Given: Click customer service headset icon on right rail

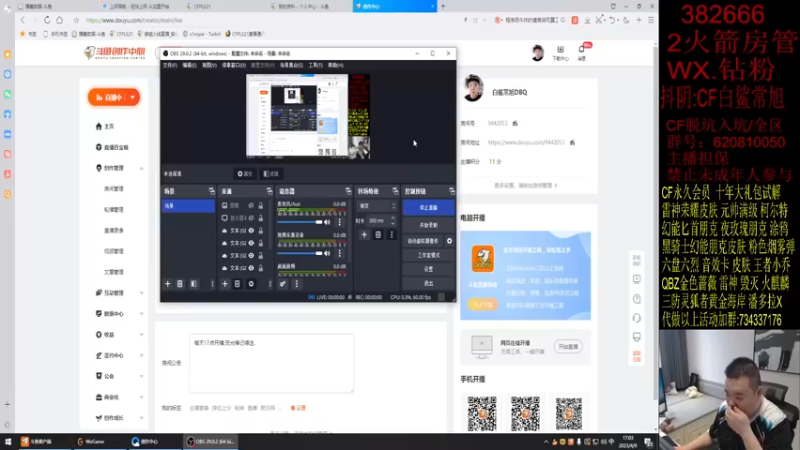Looking at the screenshot, I should tap(637, 318).
